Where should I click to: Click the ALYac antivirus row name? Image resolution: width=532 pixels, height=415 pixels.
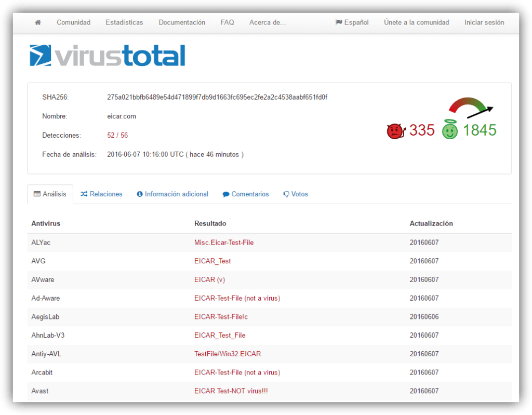pyautogui.click(x=41, y=243)
